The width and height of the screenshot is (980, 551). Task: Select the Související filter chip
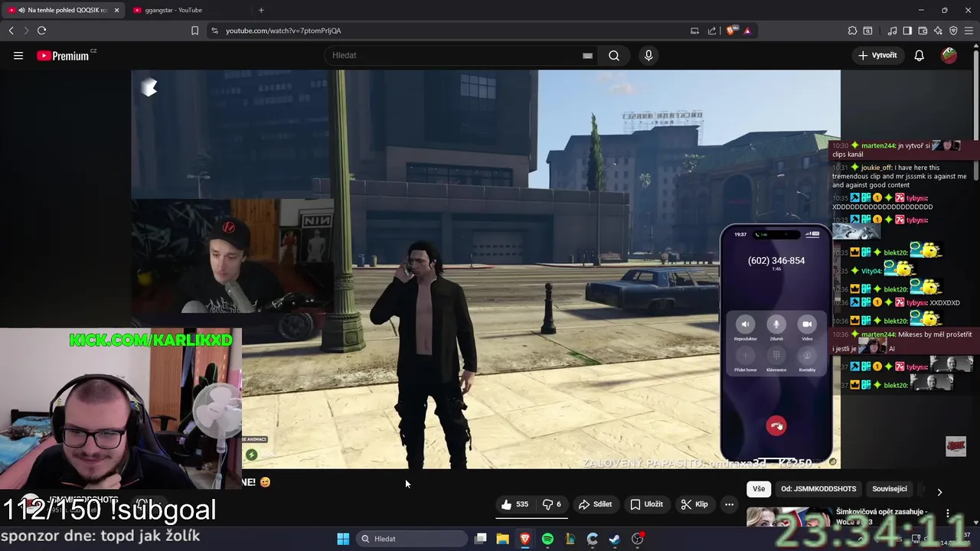tap(890, 489)
